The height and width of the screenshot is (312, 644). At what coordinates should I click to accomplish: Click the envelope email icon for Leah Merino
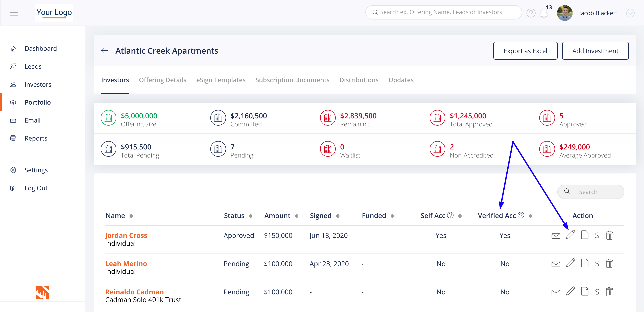(x=556, y=264)
